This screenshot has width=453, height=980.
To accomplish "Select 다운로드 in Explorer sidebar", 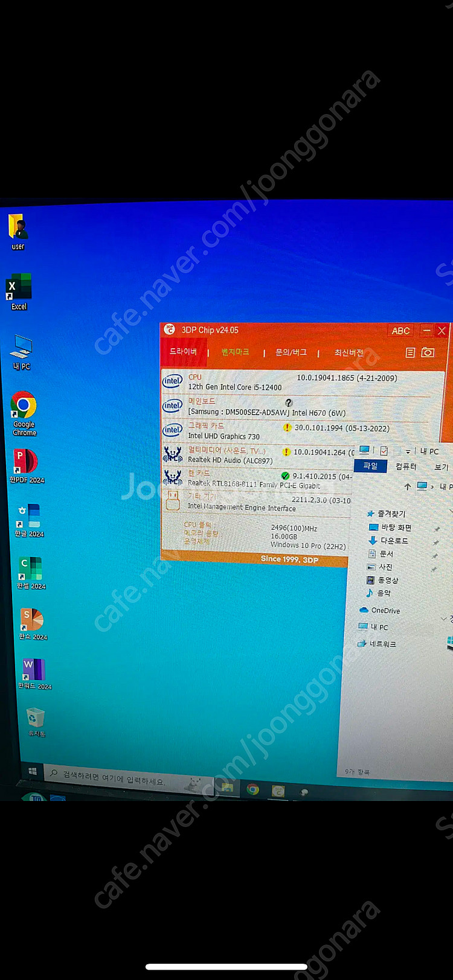I will click(x=388, y=540).
